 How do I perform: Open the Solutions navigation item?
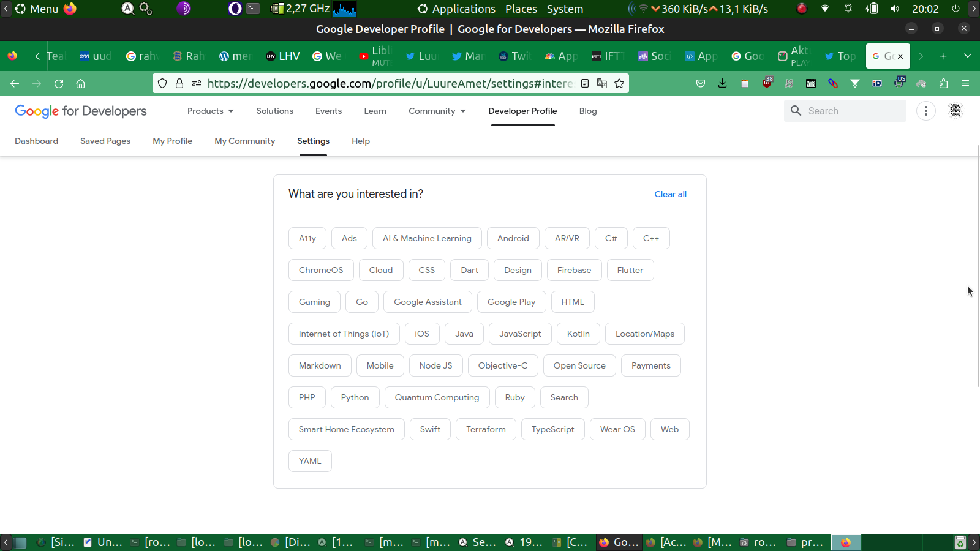(275, 111)
